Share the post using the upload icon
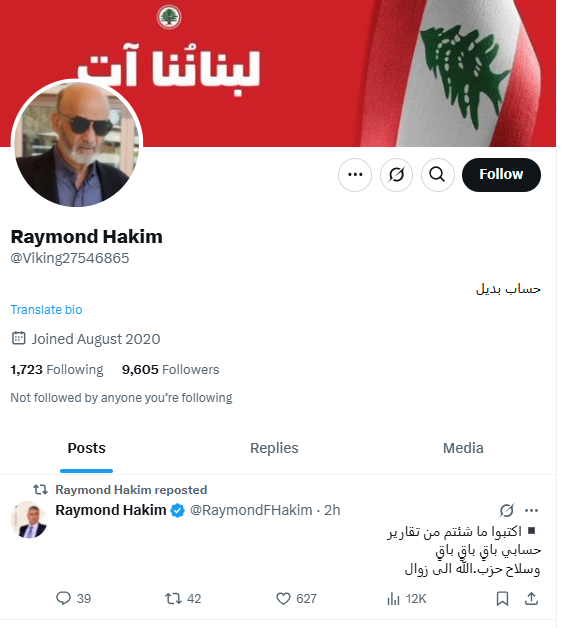Viewport: 572px width, 628px height. point(531,598)
